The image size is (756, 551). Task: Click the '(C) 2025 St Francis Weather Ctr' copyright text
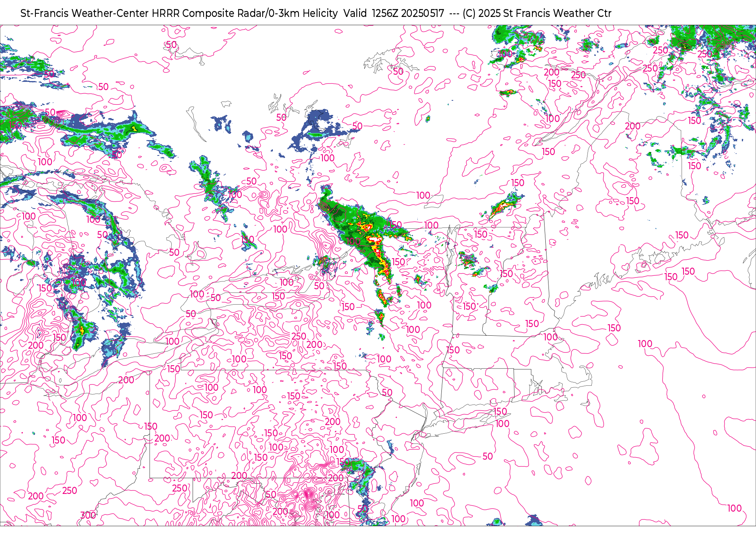[x=537, y=13]
